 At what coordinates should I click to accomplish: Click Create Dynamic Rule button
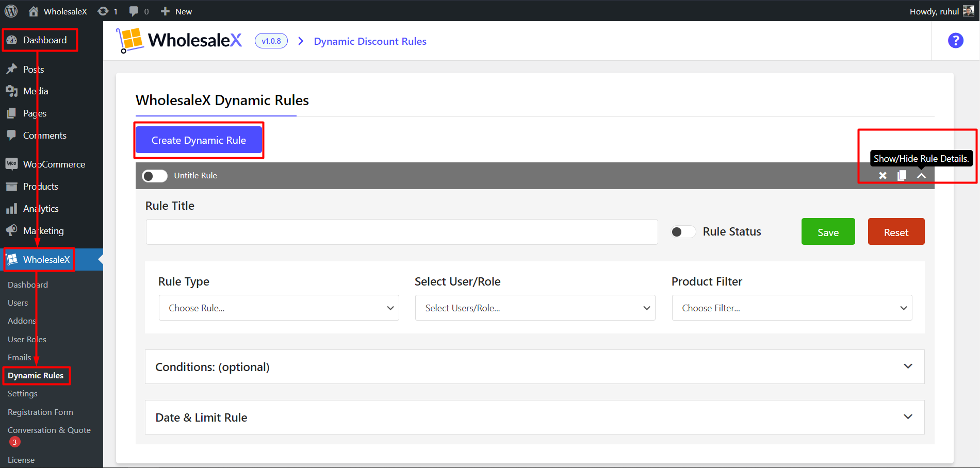tap(199, 140)
